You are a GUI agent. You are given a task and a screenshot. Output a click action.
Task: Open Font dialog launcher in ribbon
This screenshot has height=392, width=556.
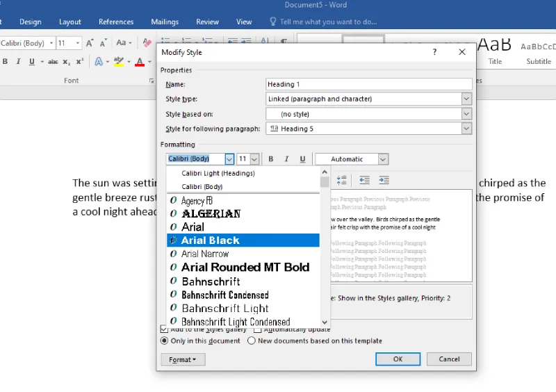pyautogui.click(x=152, y=81)
